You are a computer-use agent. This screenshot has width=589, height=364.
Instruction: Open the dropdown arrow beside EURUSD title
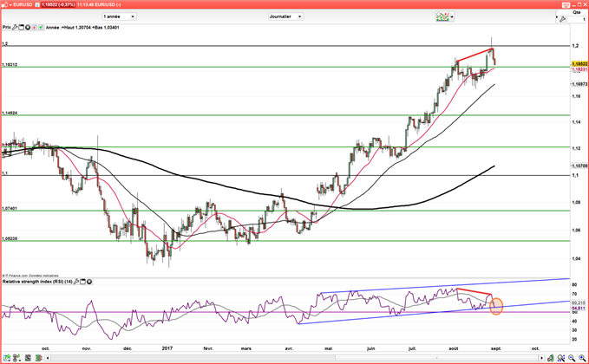point(10,5)
